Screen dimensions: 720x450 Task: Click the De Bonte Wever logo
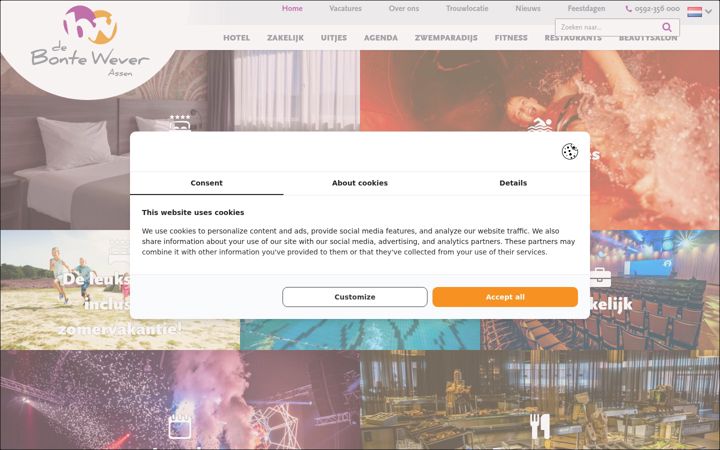pos(90,41)
